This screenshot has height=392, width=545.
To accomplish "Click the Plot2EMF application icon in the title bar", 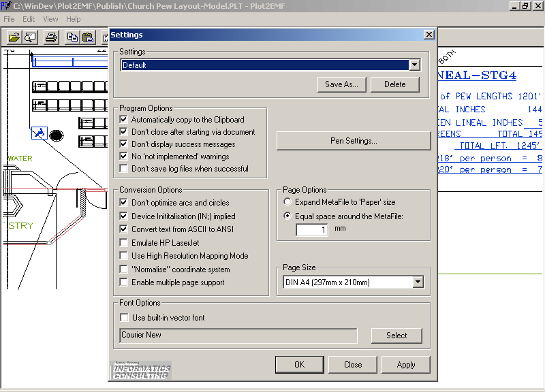I will pos(6,5).
